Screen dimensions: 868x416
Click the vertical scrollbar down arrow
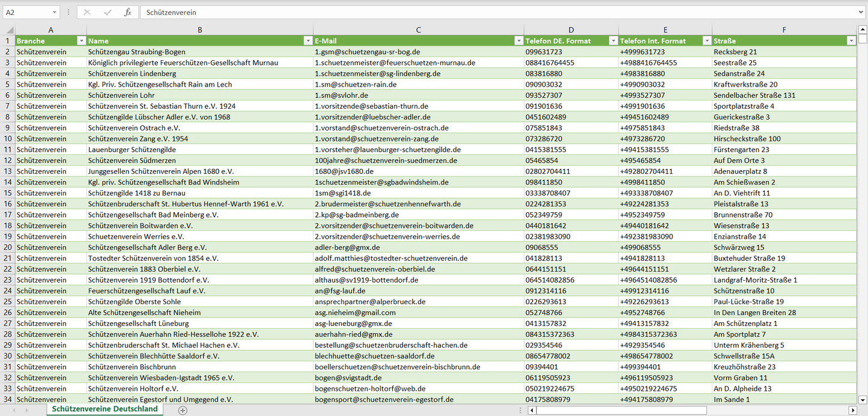tap(863, 399)
